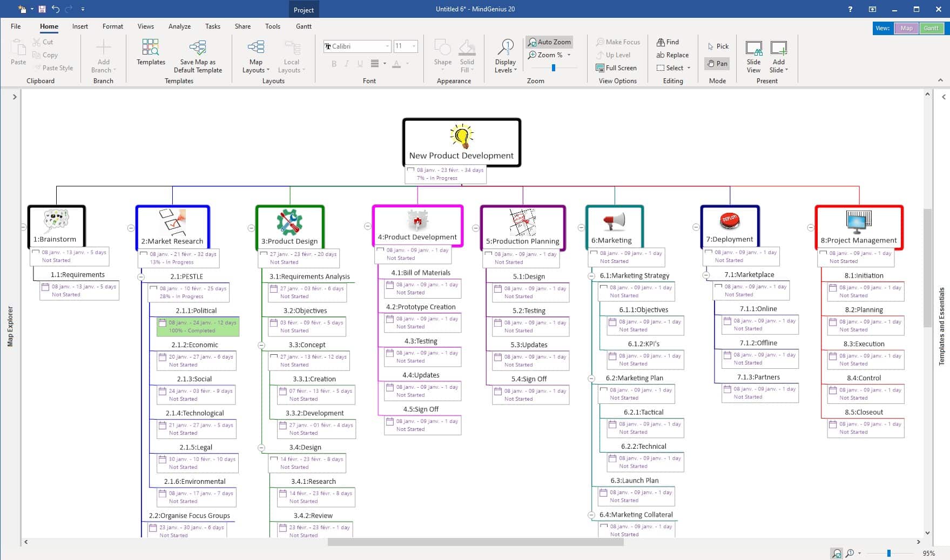Open the Insert ribbon tab

point(80,26)
